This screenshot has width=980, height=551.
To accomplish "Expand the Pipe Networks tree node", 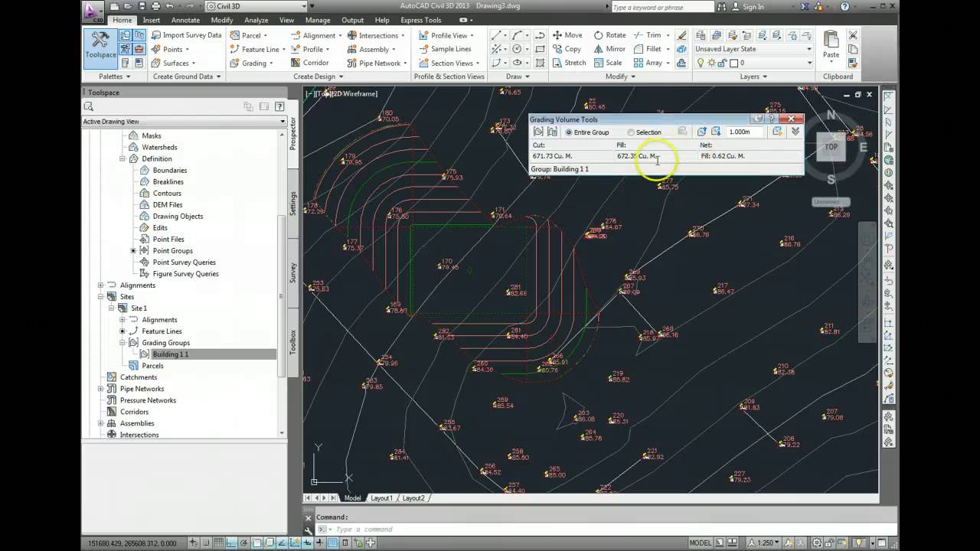I will click(100, 389).
